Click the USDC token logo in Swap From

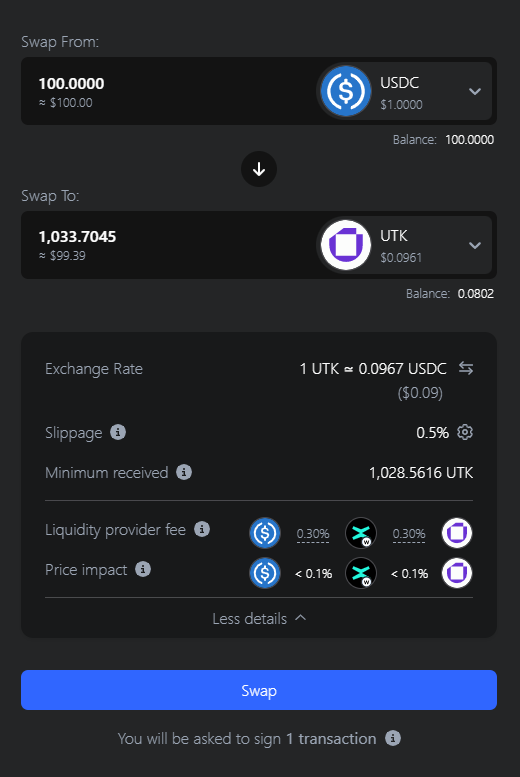tap(346, 91)
